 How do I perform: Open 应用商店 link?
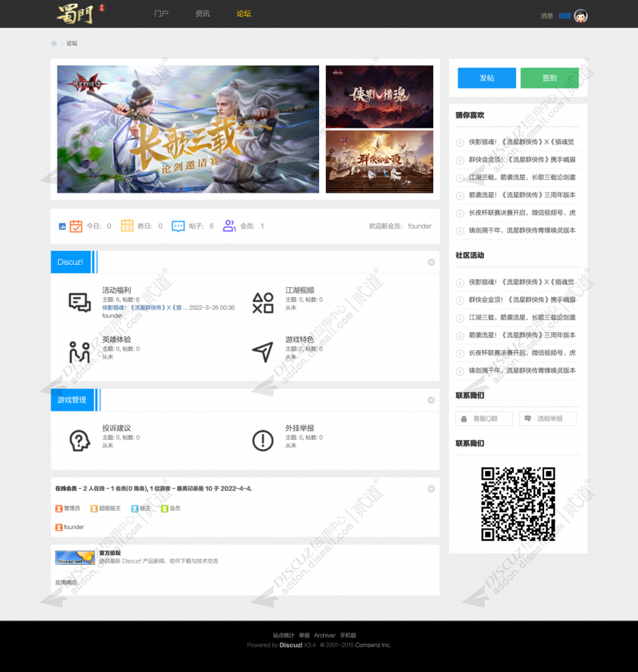(x=67, y=582)
